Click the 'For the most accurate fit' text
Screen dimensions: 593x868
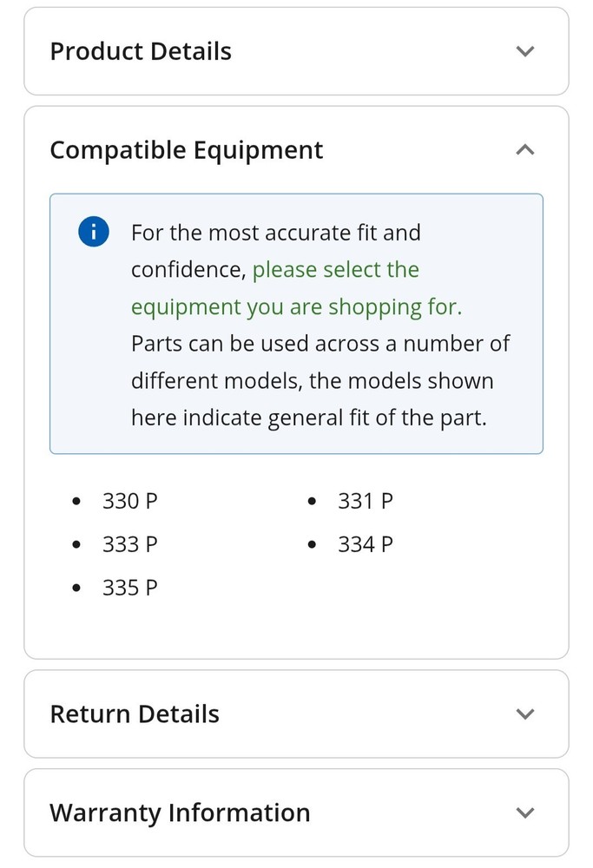(x=275, y=233)
